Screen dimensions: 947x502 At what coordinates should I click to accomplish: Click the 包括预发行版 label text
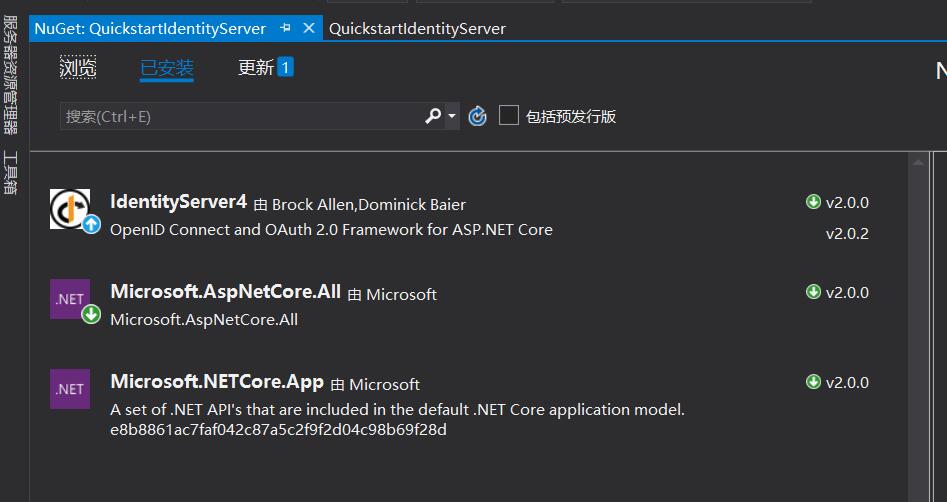(571, 117)
